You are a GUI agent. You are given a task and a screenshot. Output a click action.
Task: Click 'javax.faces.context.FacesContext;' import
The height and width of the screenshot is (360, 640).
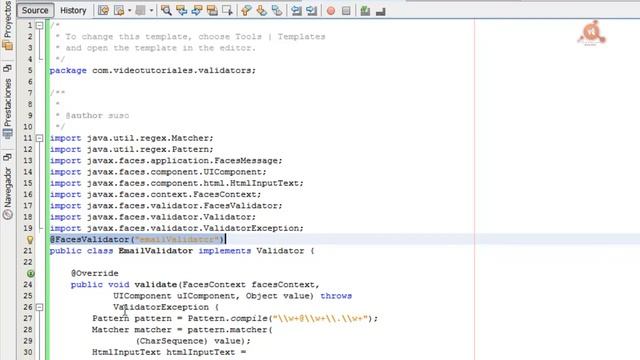coord(174,194)
